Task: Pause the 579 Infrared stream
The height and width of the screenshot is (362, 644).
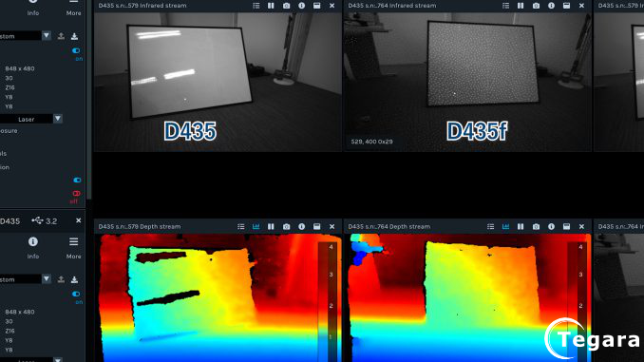Action: (271, 6)
